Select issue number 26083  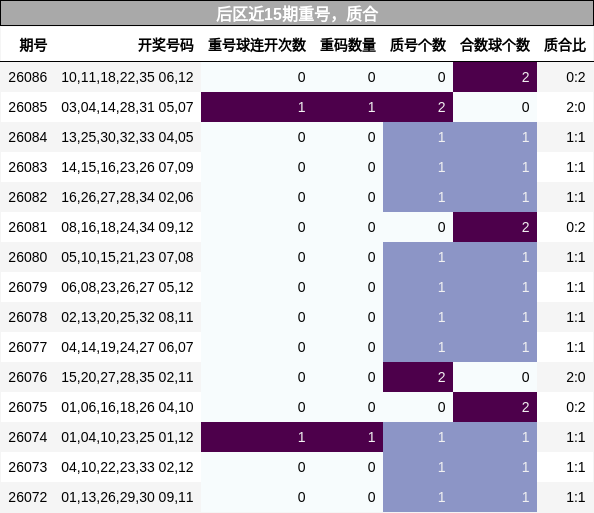coord(28,167)
